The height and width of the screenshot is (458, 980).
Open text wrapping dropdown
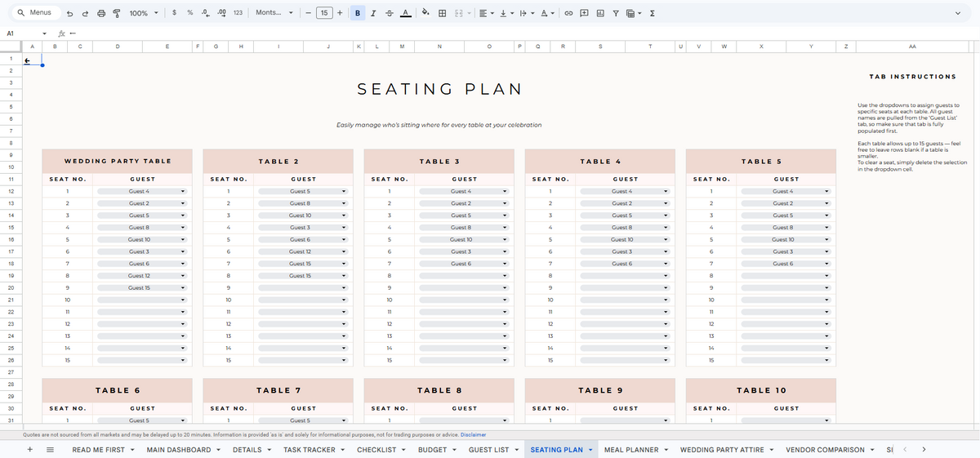coord(527,13)
